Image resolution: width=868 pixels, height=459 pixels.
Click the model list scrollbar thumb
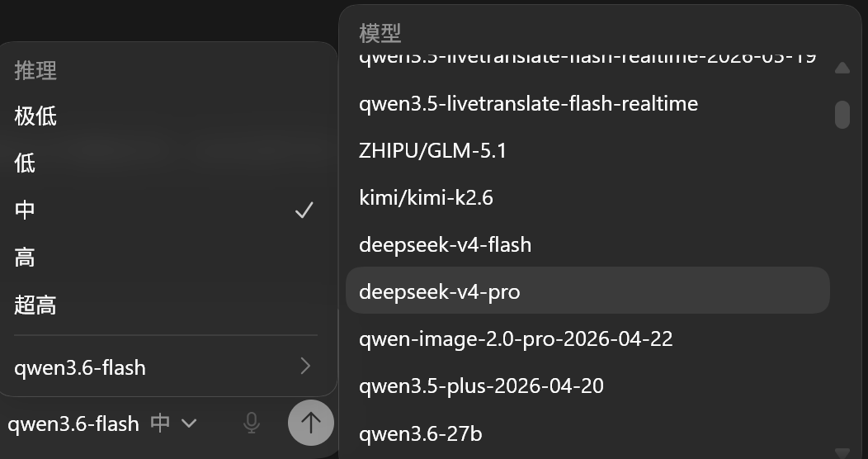(x=842, y=115)
